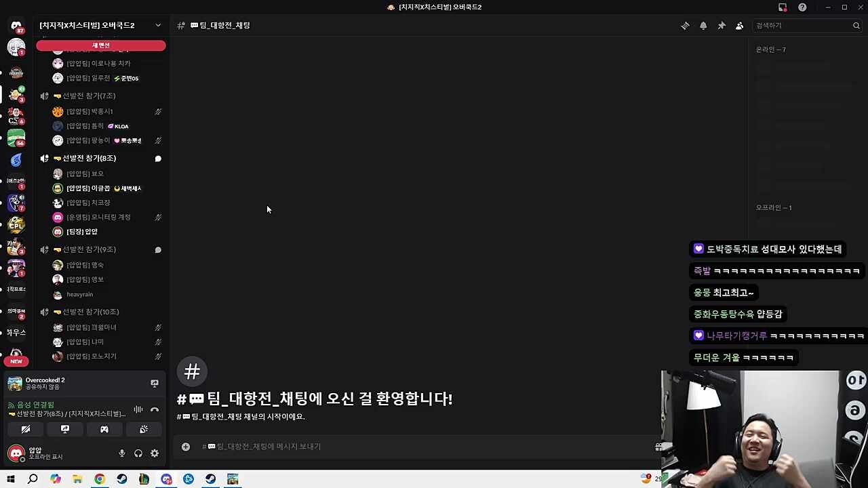The image size is (868, 488).
Task: Jump to new mentions via red banner
Action: pos(100,45)
